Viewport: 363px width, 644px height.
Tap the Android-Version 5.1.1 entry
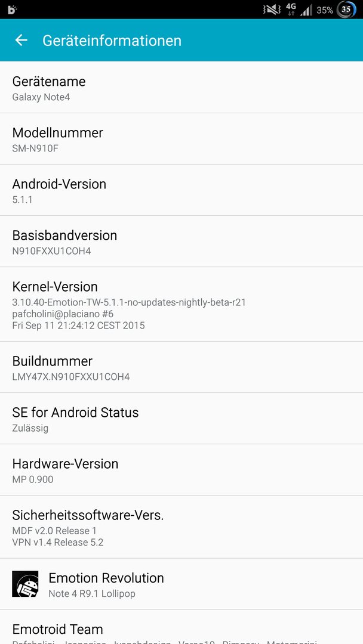point(181,190)
